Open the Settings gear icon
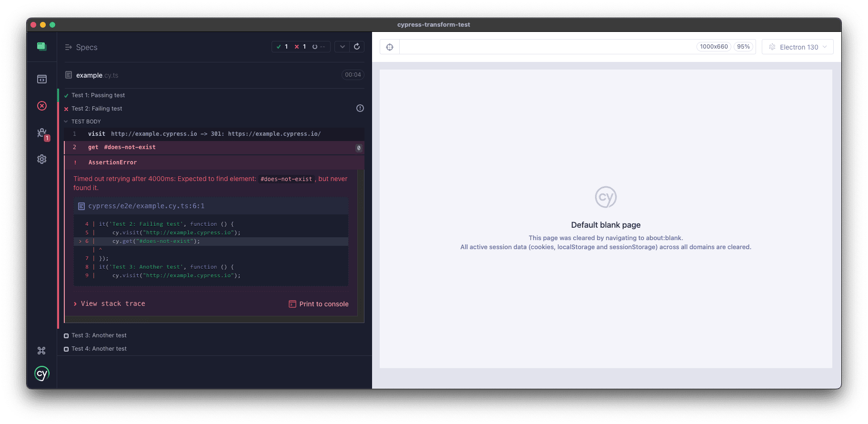The image size is (868, 424). click(x=42, y=159)
